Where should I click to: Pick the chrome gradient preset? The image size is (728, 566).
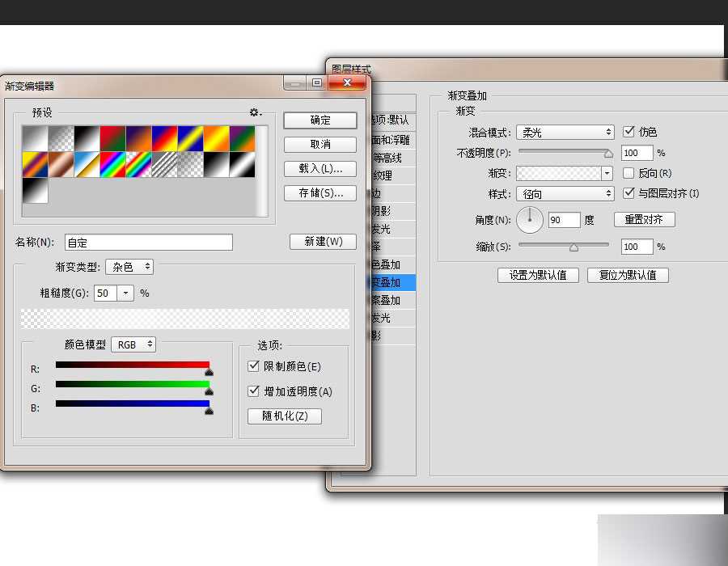[x=87, y=164]
